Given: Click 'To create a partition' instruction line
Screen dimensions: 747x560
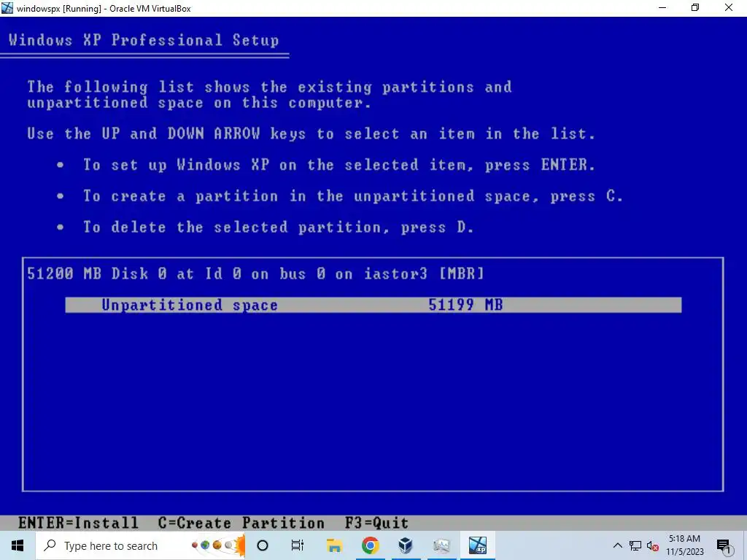Looking at the screenshot, I should point(353,196).
